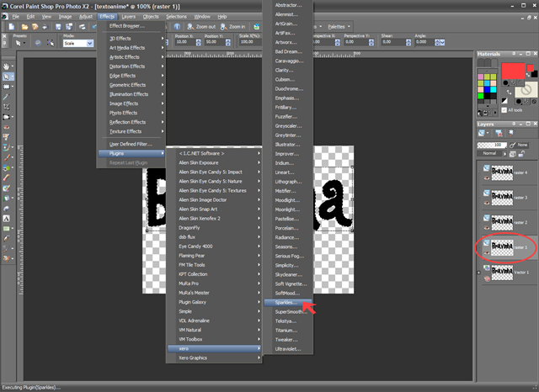Click the Zoom in toolbar button
539x392 pixels.
point(232,26)
